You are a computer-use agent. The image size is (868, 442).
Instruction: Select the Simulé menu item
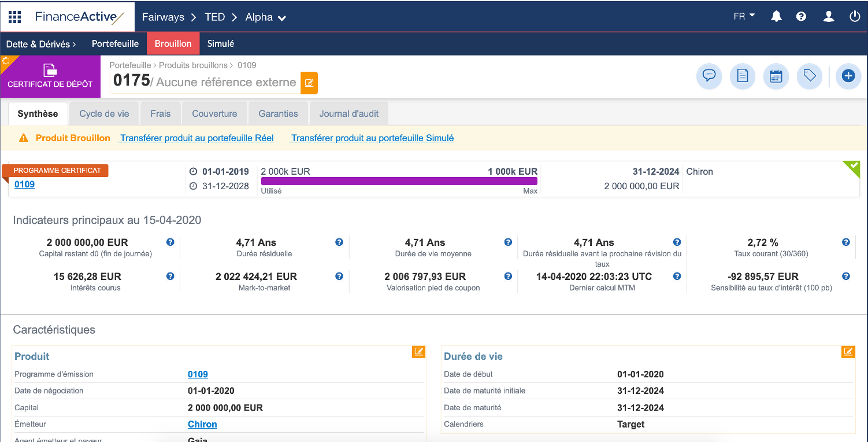tap(220, 44)
